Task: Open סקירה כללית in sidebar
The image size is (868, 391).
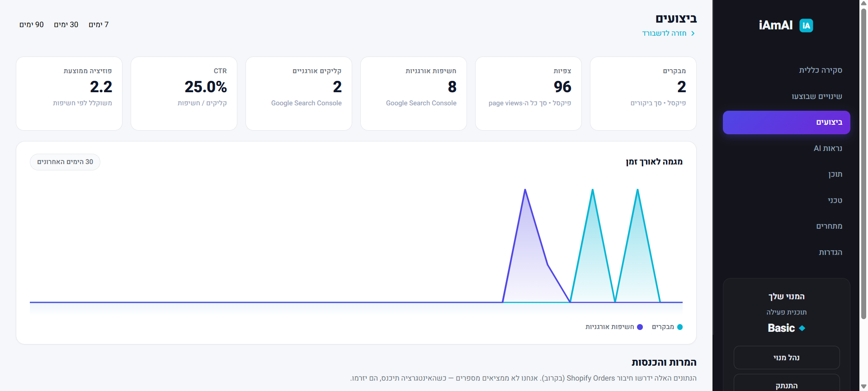Action: [787, 70]
